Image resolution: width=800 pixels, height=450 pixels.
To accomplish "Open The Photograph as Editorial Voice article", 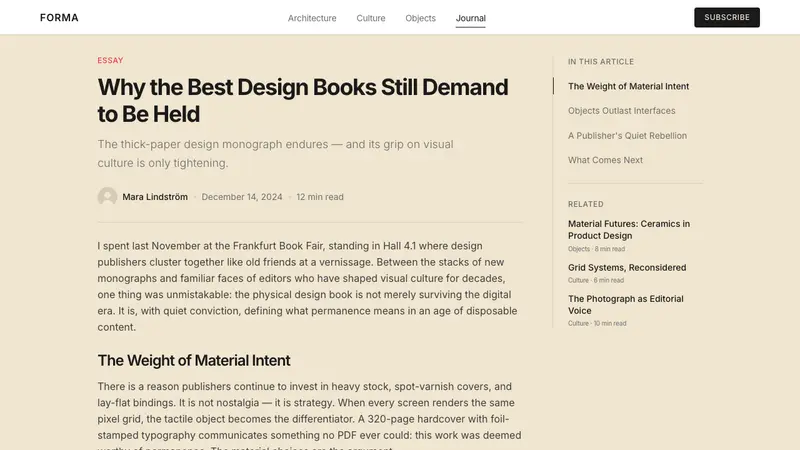I will (x=626, y=305).
